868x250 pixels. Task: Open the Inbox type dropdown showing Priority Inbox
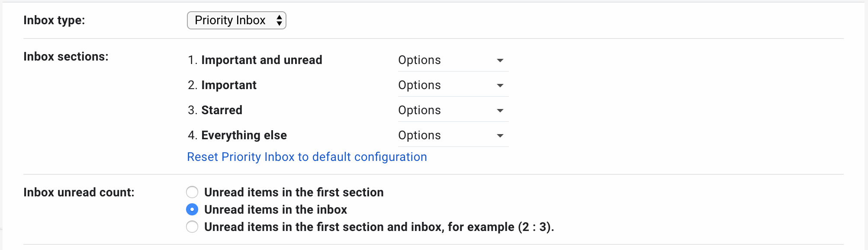pos(236,20)
